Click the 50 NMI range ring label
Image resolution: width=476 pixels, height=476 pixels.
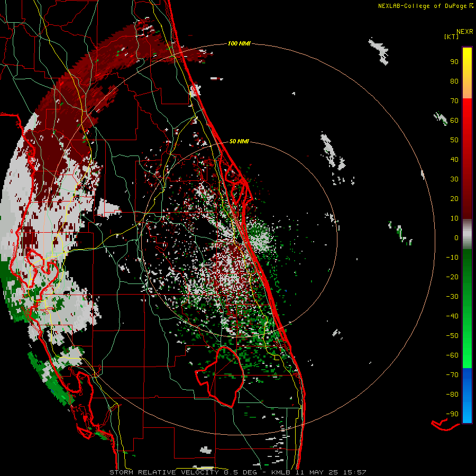[x=239, y=141]
